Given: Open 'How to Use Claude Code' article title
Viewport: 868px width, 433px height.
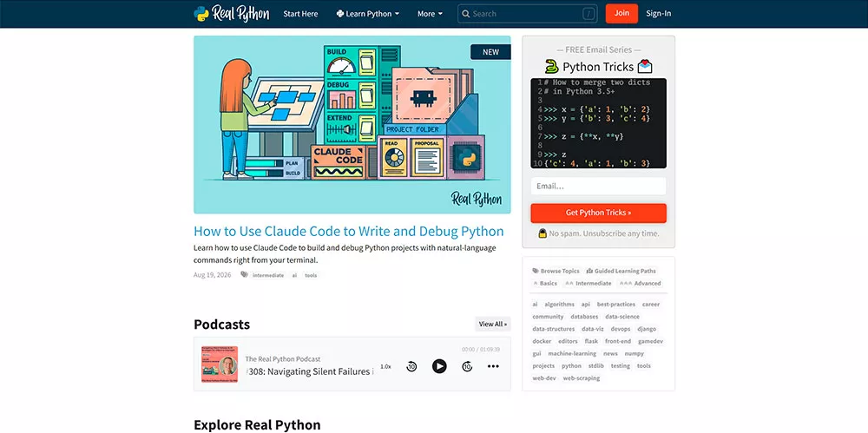Looking at the screenshot, I should tap(349, 232).
